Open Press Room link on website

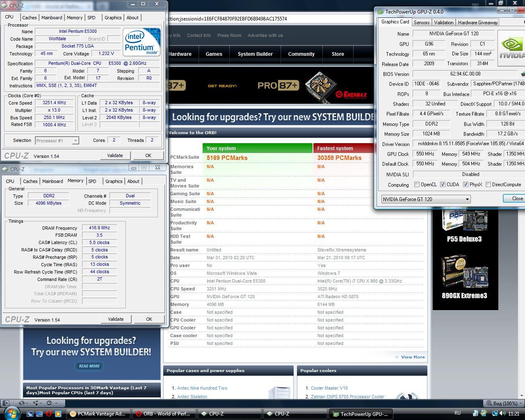point(229,35)
